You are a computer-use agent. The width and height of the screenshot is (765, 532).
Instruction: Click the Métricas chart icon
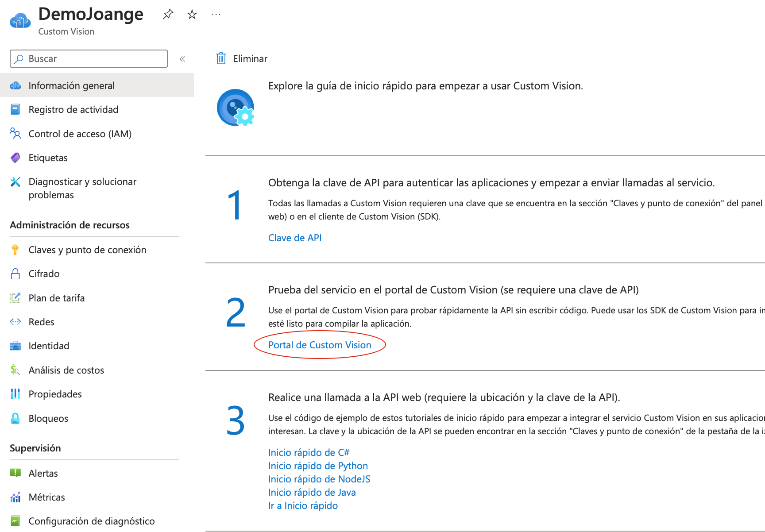15,497
